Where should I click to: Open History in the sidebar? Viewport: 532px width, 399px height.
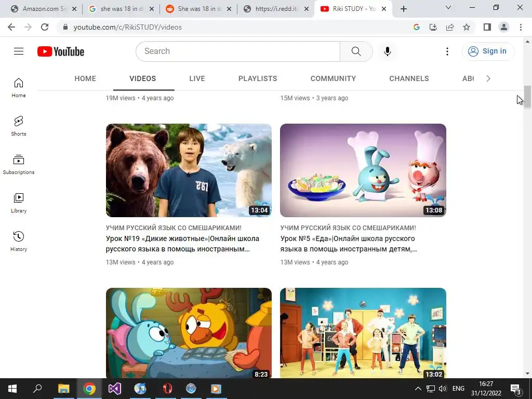(x=19, y=241)
